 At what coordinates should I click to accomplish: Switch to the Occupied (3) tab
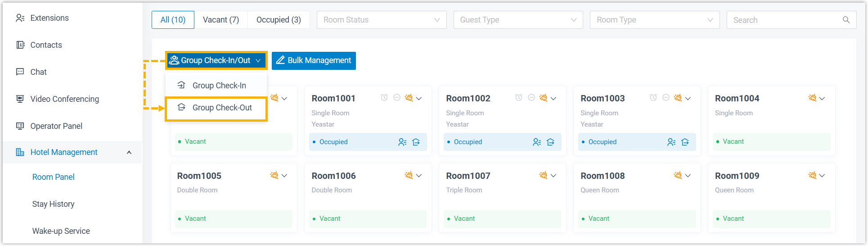pyautogui.click(x=279, y=20)
